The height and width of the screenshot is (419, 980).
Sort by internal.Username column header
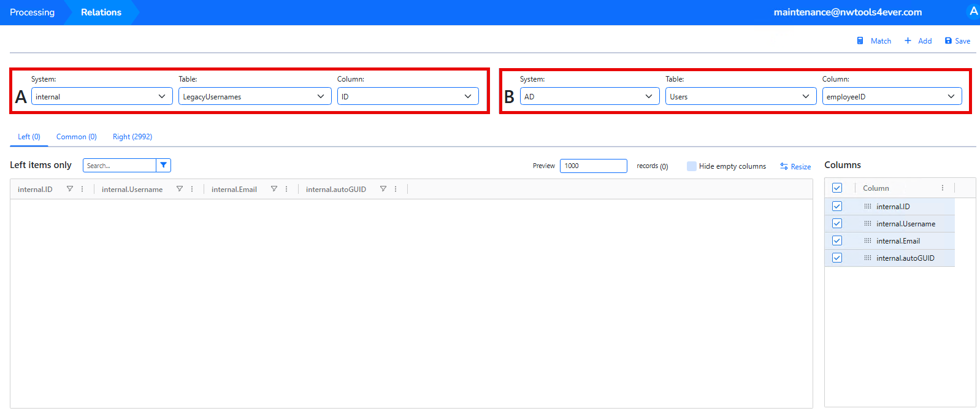coord(132,190)
